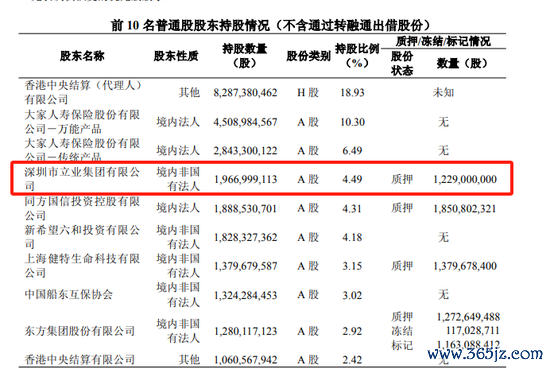Select the 10.30 percentage cell
The image size is (550, 369).
coord(353,122)
